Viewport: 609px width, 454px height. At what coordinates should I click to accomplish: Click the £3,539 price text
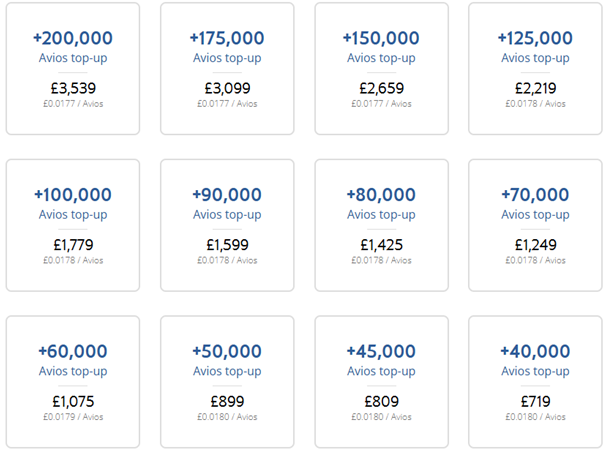tap(73, 89)
